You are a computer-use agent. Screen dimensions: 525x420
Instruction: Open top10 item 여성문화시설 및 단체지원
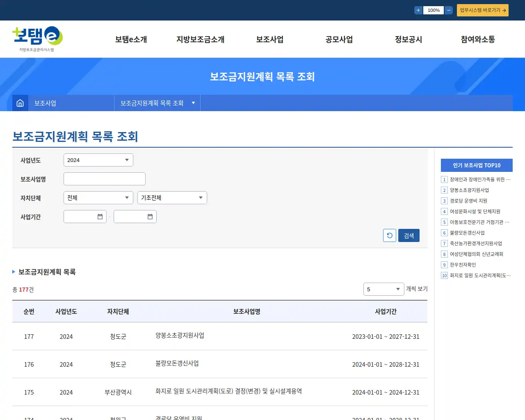pyautogui.click(x=475, y=212)
